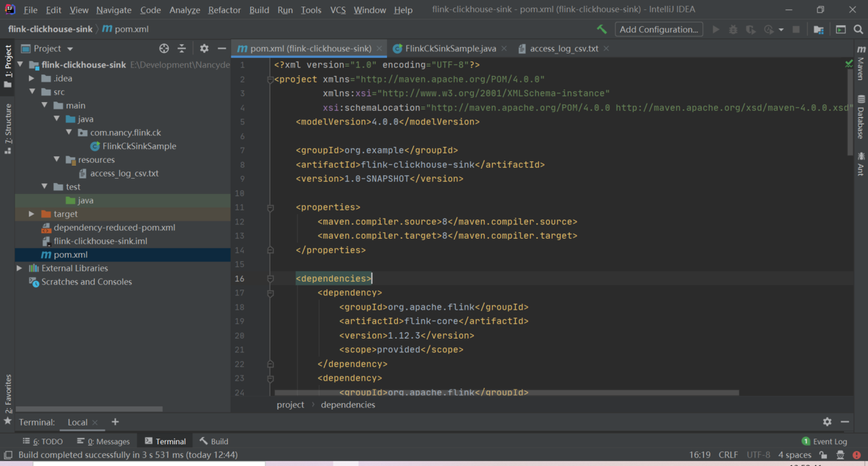Expand External Libraries node
Viewport: 868px width, 466px height.
[20, 268]
